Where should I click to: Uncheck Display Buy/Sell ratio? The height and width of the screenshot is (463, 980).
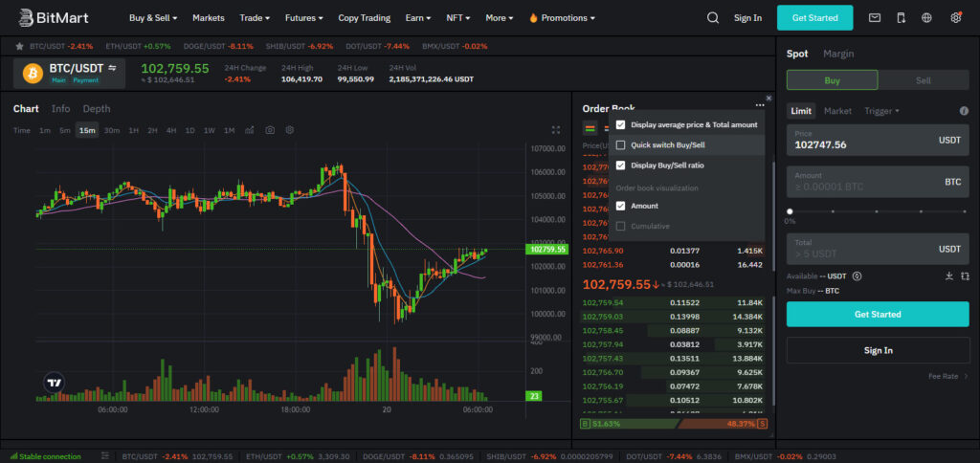pyautogui.click(x=620, y=165)
